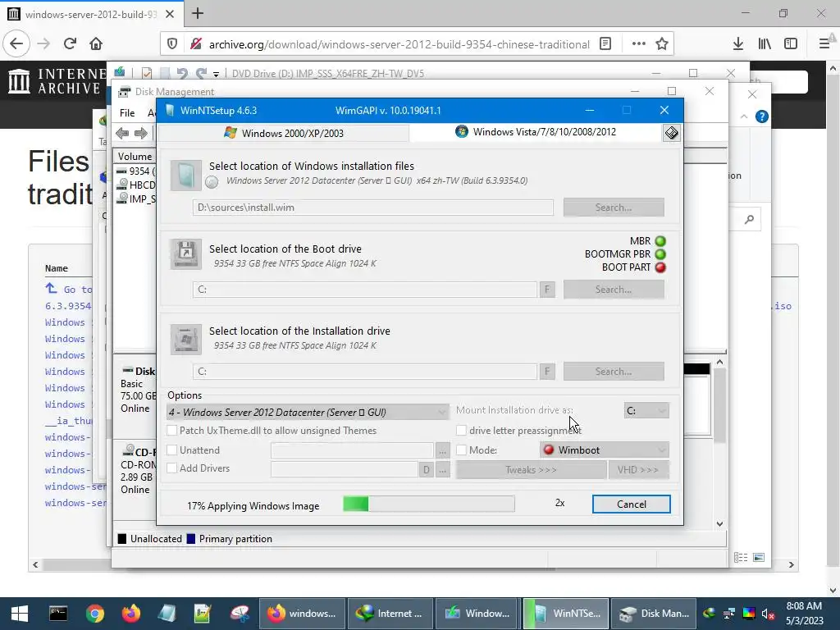Toggle Firefox sidebar view icon

[791, 43]
